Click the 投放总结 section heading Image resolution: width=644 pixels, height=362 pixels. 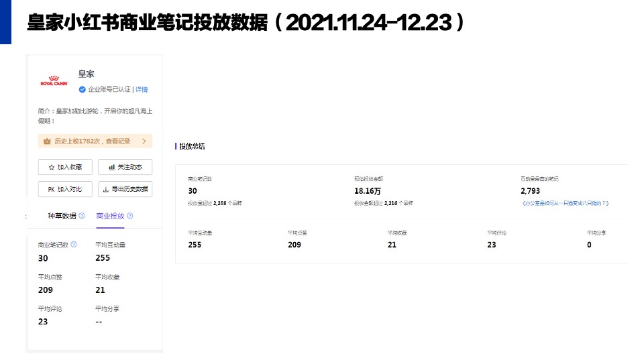coord(192,146)
